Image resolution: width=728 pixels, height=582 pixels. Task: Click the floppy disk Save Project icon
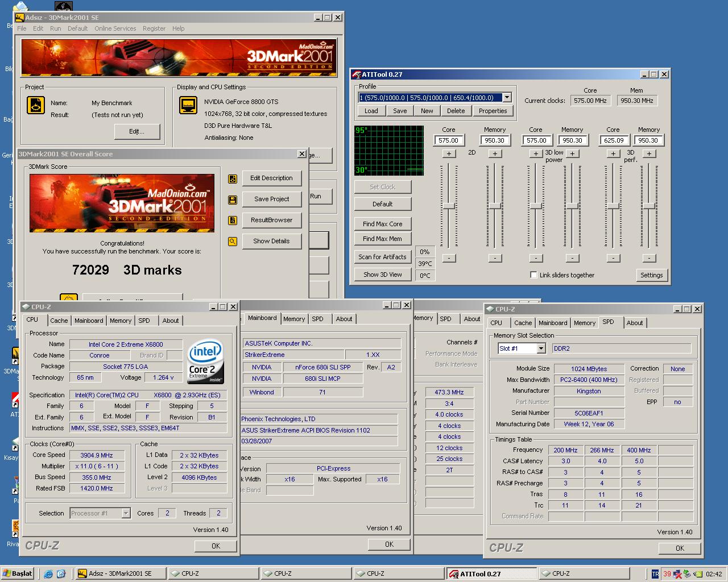tap(232, 199)
